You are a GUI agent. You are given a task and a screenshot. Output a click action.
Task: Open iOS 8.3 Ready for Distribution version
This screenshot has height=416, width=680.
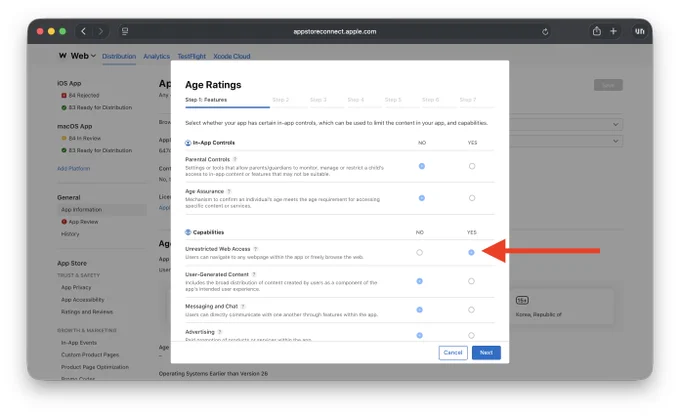[x=100, y=108]
